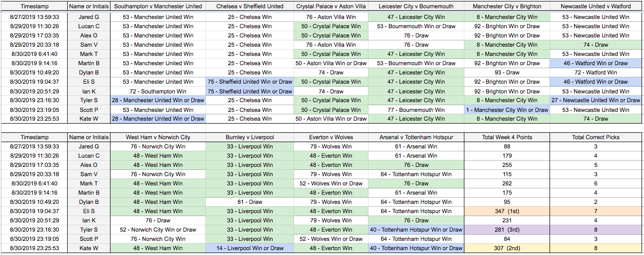The height and width of the screenshot is (255, 644).
Task: Click the 307 (2nd) points cell
Action: tap(507, 248)
